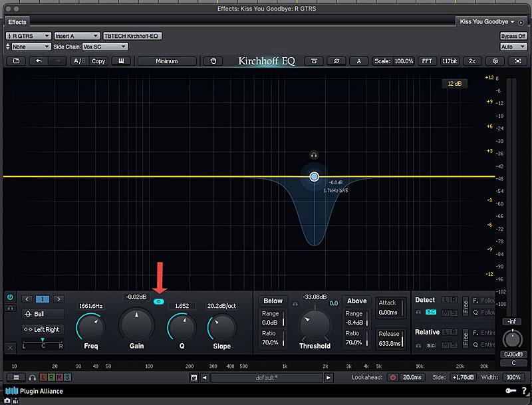Click the Side +1.78dB value
This screenshot has width=532, height=405.
463,377
